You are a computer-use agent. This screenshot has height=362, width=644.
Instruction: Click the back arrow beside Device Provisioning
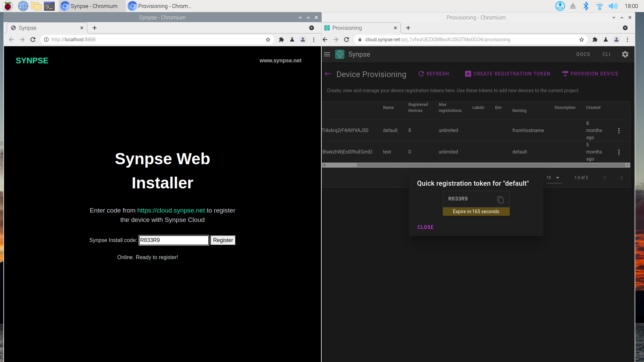pyautogui.click(x=328, y=74)
